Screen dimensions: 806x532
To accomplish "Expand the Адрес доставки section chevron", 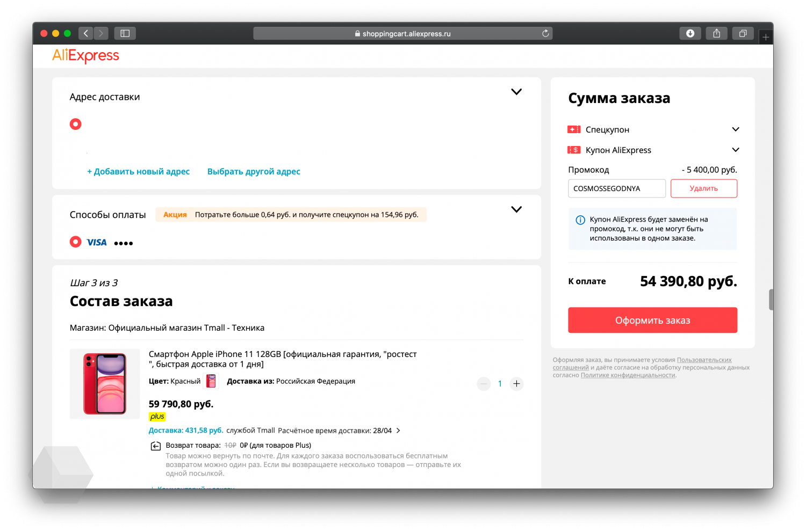I will point(516,92).
